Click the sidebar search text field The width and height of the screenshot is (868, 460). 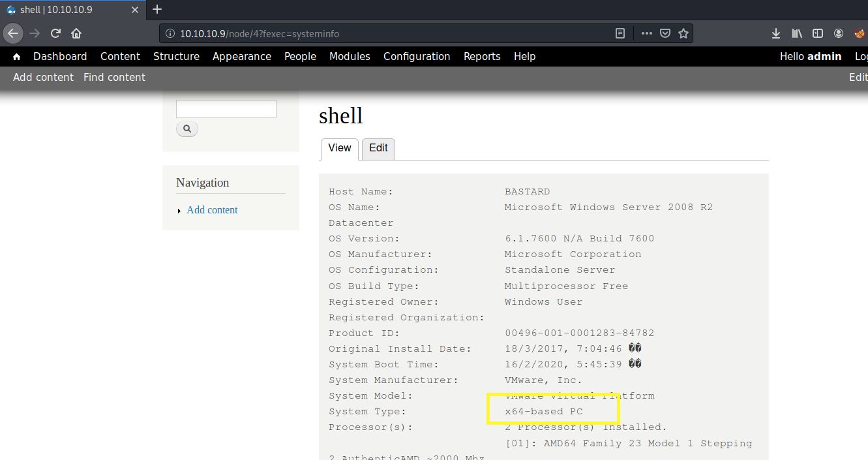[x=226, y=109]
